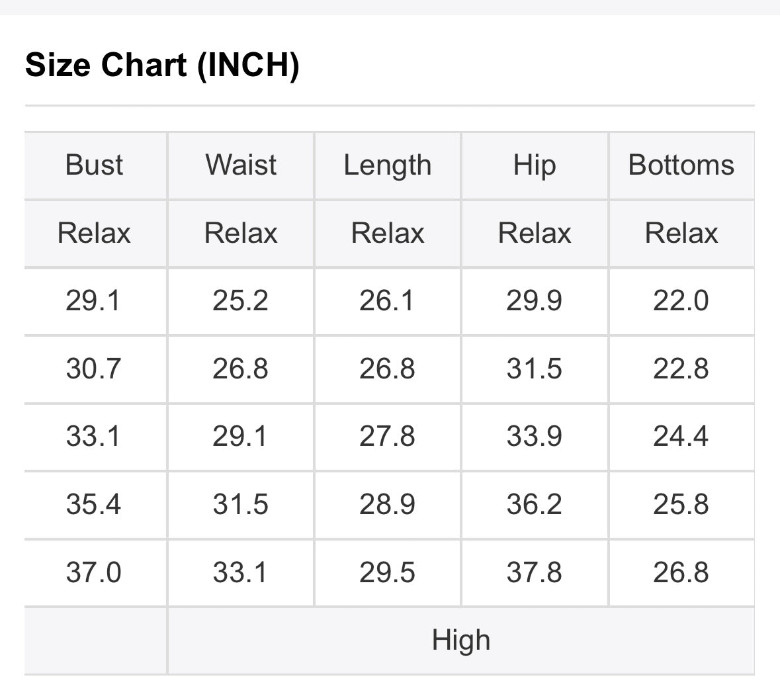
Task: Click the Relax cell under Bottoms
Action: [x=681, y=234]
